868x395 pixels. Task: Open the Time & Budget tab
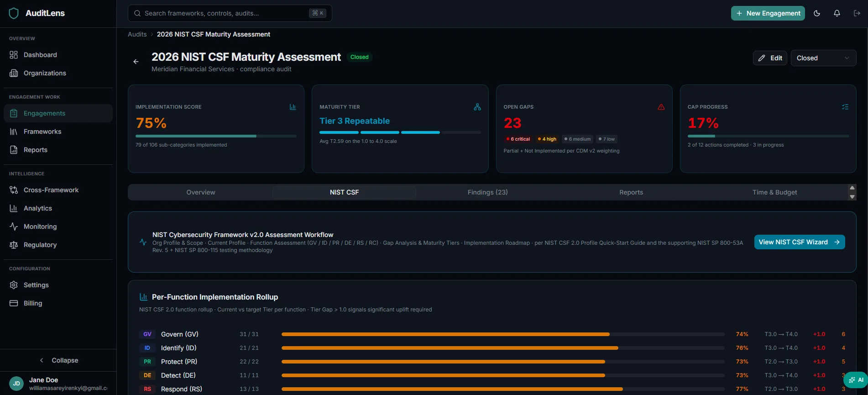click(774, 192)
